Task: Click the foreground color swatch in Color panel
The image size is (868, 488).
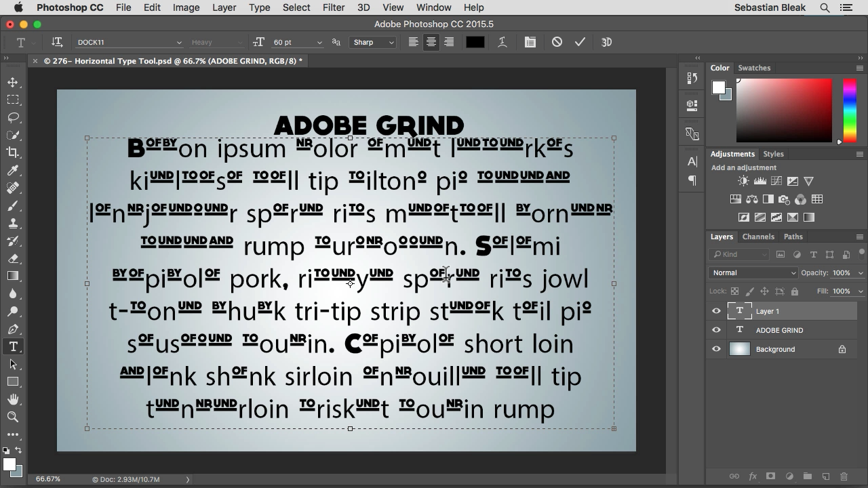Action: [x=718, y=87]
